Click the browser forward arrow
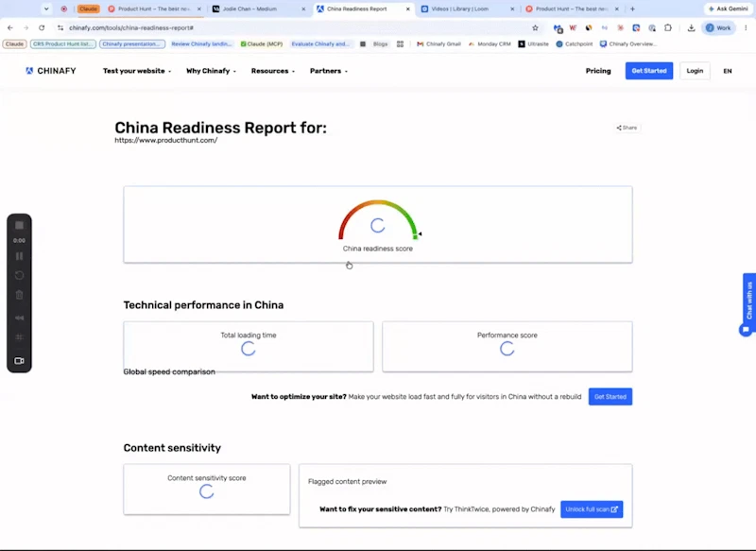This screenshot has height=551, width=756. (x=26, y=28)
